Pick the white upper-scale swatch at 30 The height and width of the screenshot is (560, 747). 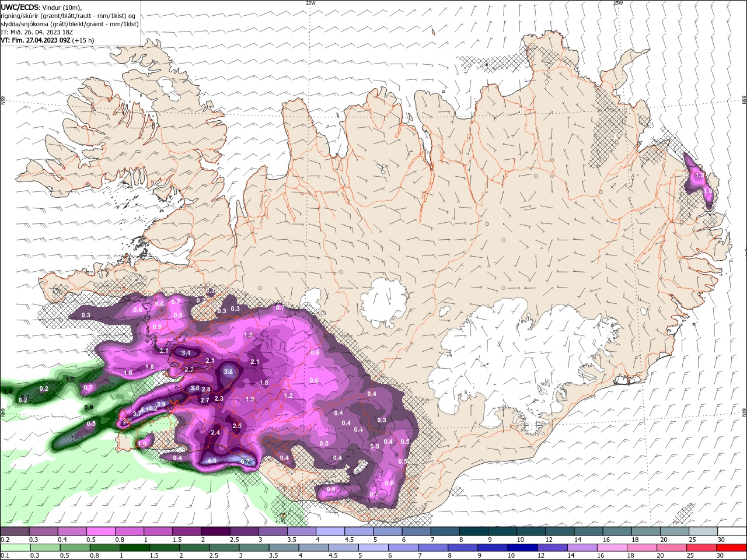click(732, 531)
